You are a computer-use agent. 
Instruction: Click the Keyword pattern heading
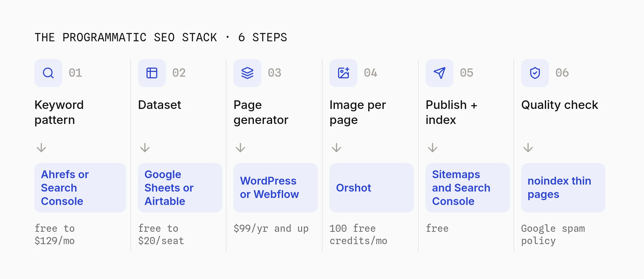(x=59, y=112)
